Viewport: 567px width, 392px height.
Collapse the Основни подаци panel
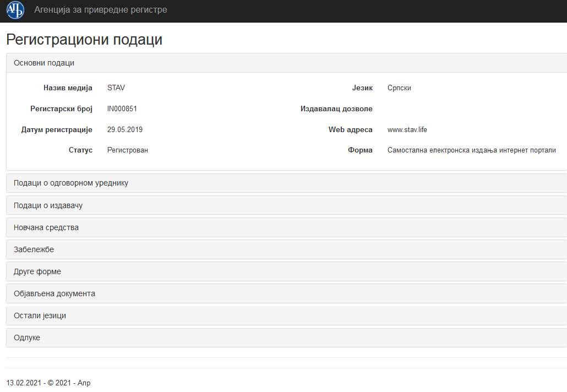click(44, 63)
